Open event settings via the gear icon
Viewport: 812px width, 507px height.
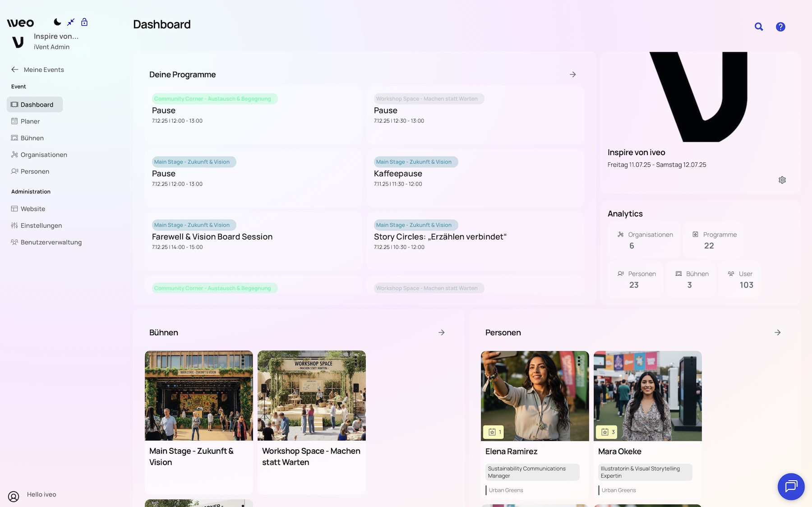click(782, 180)
